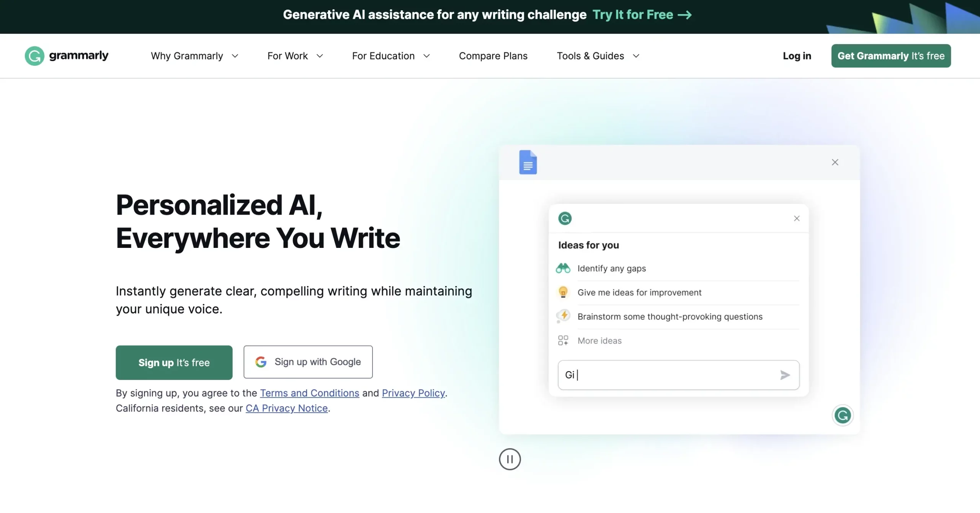This screenshot has height=513, width=980.
Task: Expand the Tools & Guides menu chevron
Action: coord(636,56)
